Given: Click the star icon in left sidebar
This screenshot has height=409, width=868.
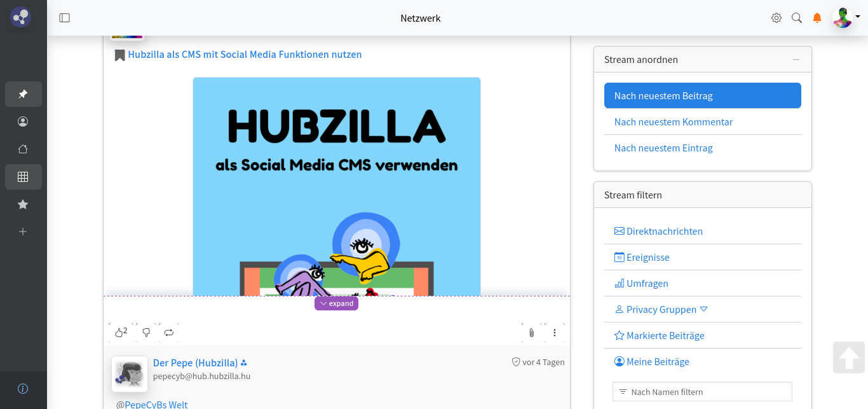Looking at the screenshot, I should [23, 204].
